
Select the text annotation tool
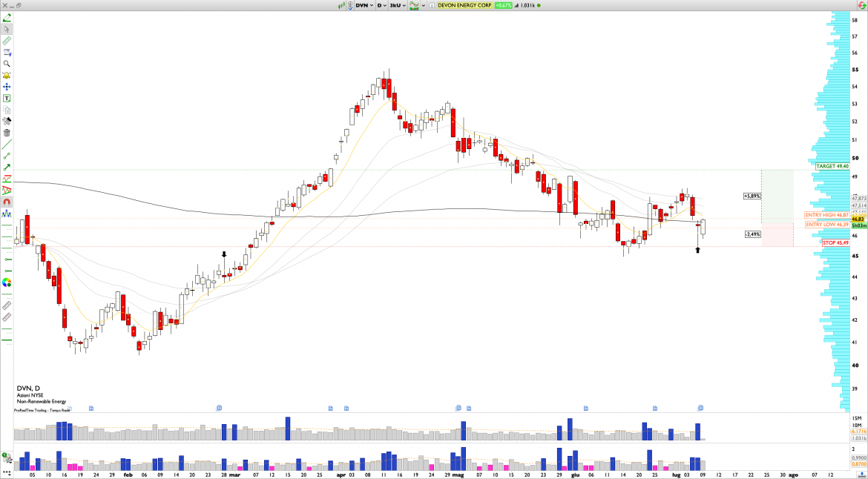click(7, 98)
